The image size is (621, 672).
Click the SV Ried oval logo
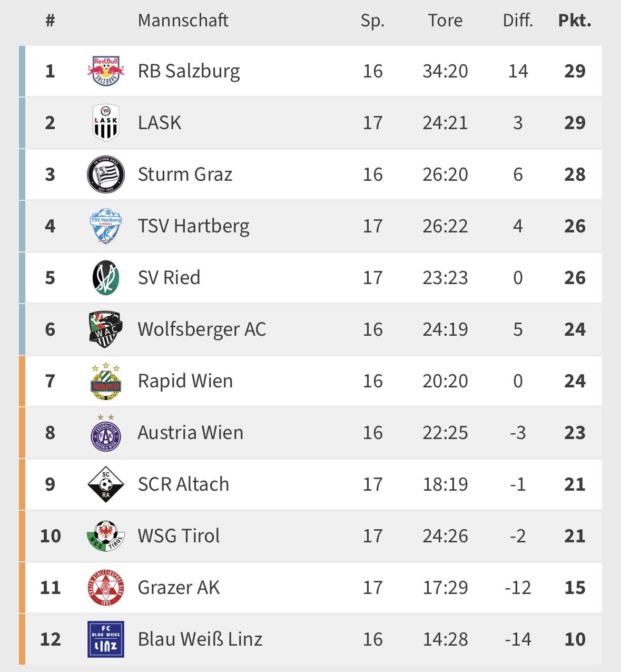pos(106,278)
